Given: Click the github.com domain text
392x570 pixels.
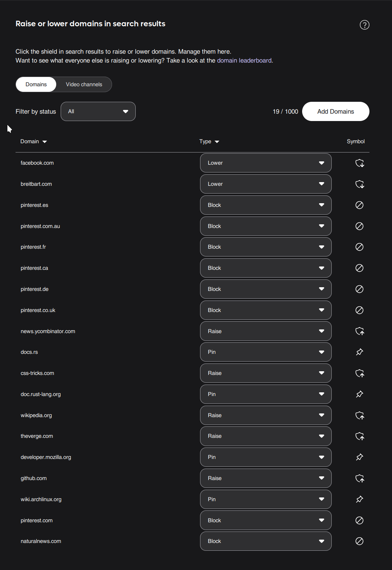Looking at the screenshot, I should click(x=34, y=478).
